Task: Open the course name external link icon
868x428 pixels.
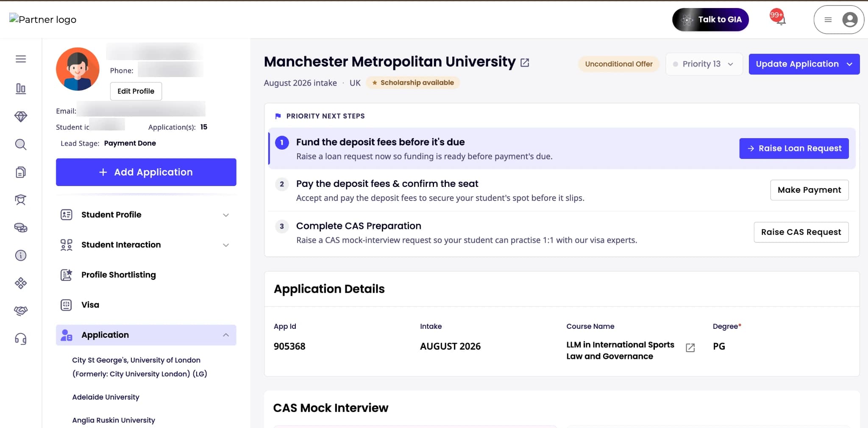Action: point(690,348)
